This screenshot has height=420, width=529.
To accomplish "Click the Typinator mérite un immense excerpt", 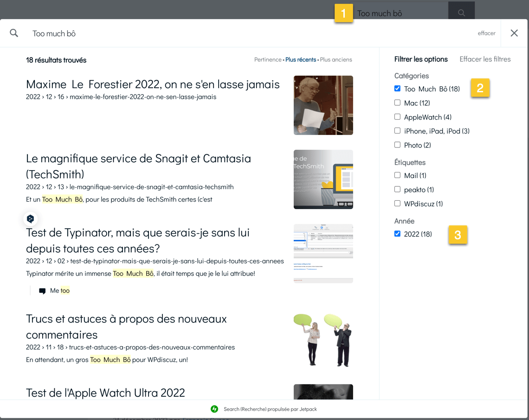I will [x=140, y=274].
